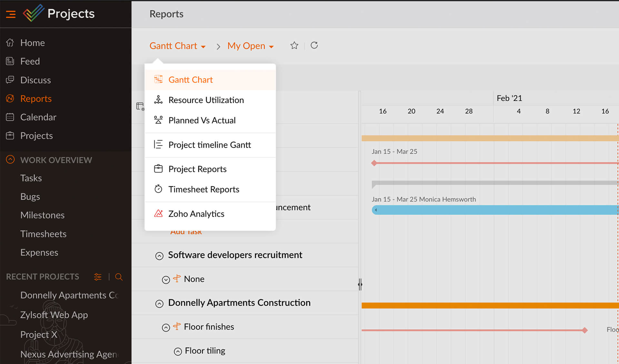Viewport: 619px width, 364px height.
Task: Open Timesheets in sidebar
Action: pyautogui.click(x=43, y=234)
